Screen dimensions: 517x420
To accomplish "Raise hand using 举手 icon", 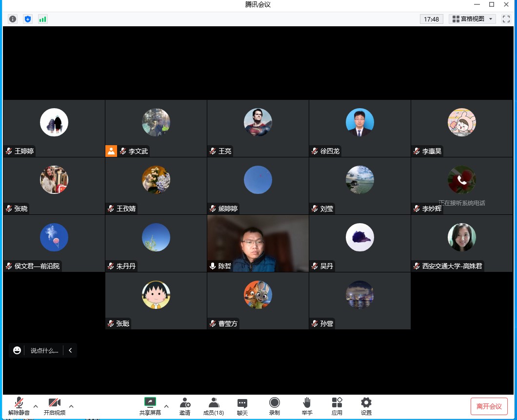I will tap(307, 406).
